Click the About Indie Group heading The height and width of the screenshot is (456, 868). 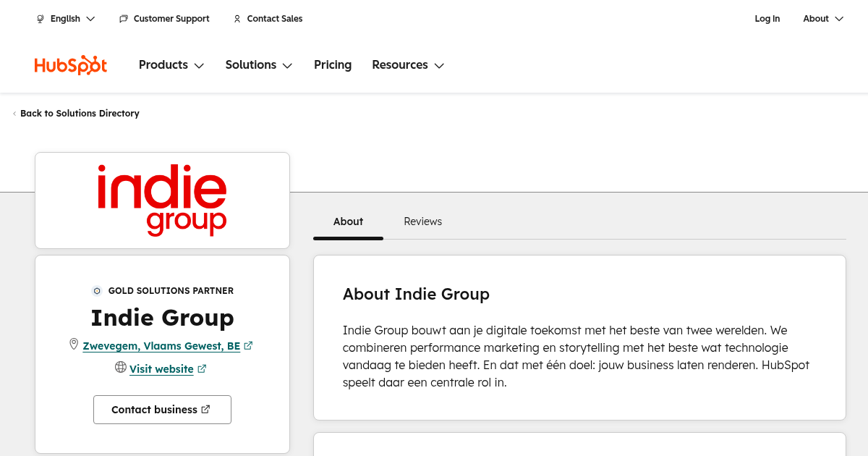[x=416, y=295]
